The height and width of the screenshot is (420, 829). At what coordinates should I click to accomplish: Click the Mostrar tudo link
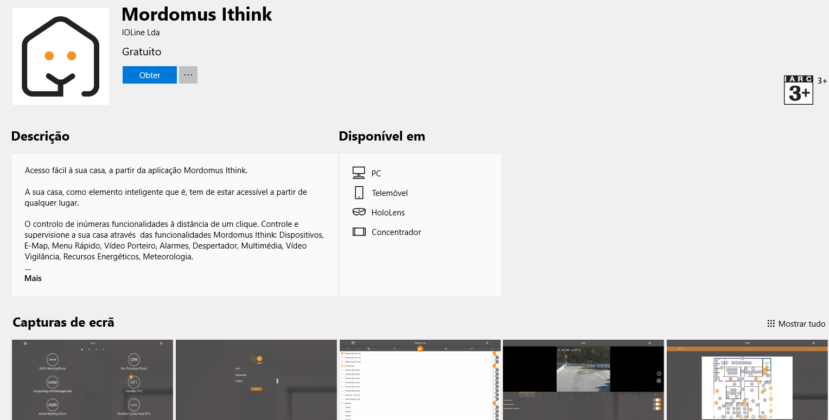click(x=802, y=324)
